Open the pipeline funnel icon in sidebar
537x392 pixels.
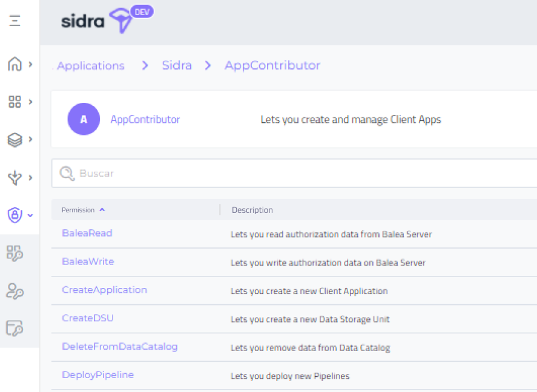click(15, 178)
